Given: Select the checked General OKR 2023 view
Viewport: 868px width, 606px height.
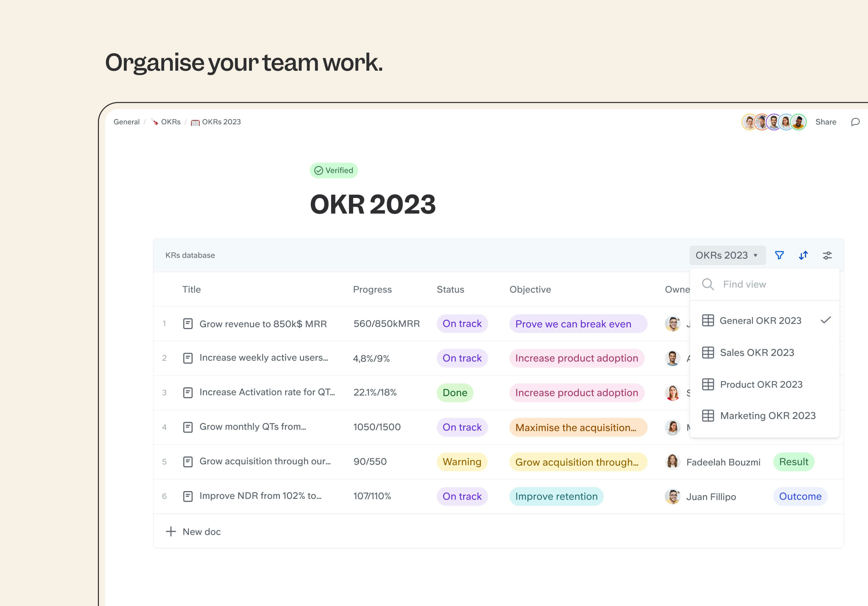Looking at the screenshot, I should 760,320.
